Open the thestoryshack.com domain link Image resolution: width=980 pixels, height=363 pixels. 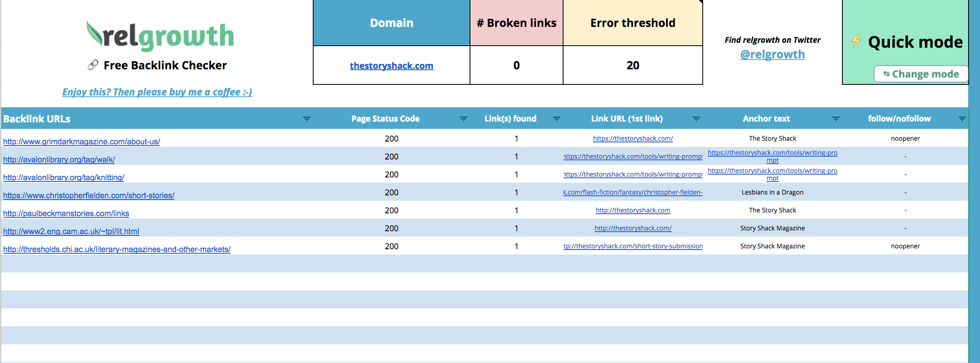pos(391,65)
